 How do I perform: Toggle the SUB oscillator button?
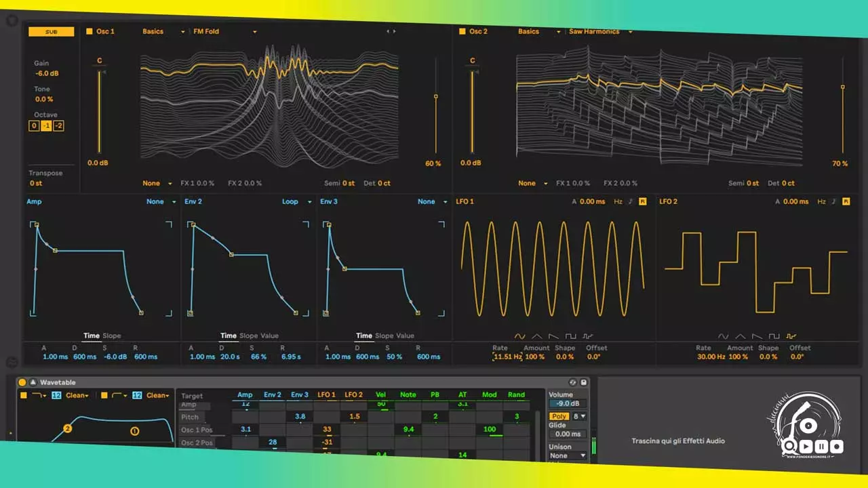52,32
